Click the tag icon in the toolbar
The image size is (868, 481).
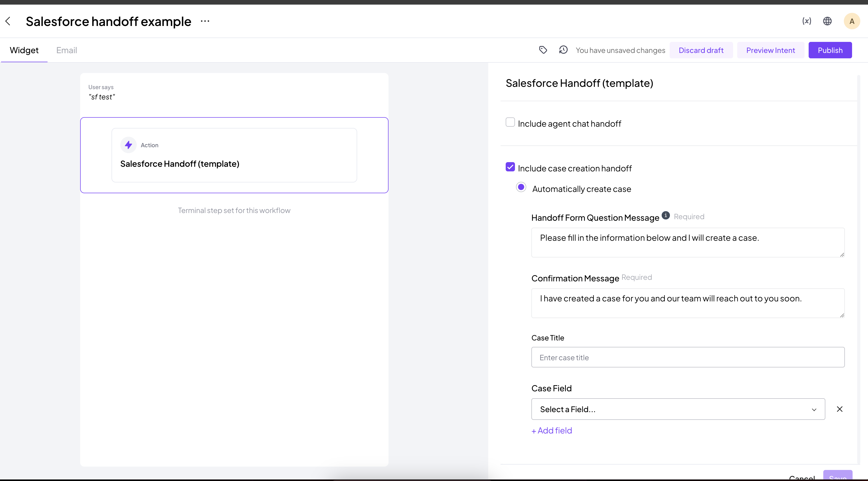click(543, 50)
